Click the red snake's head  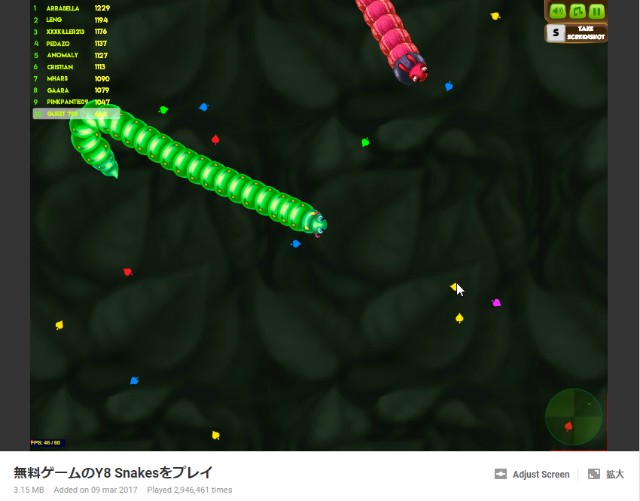coord(412,69)
